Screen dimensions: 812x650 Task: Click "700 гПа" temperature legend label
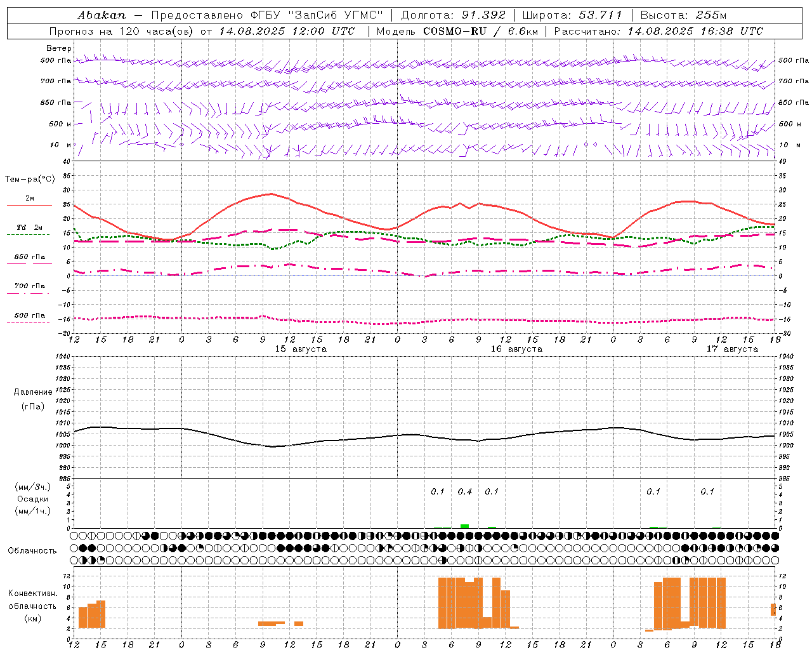30,286
